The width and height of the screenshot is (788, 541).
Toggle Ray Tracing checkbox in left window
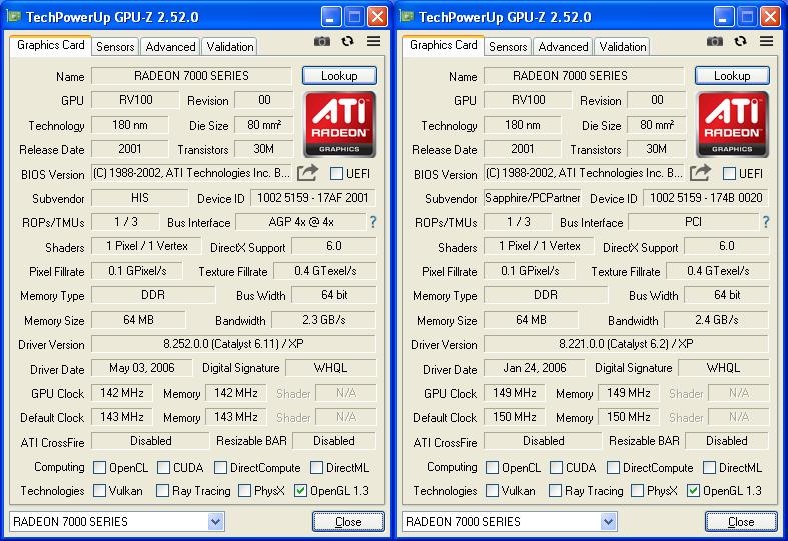162,490
